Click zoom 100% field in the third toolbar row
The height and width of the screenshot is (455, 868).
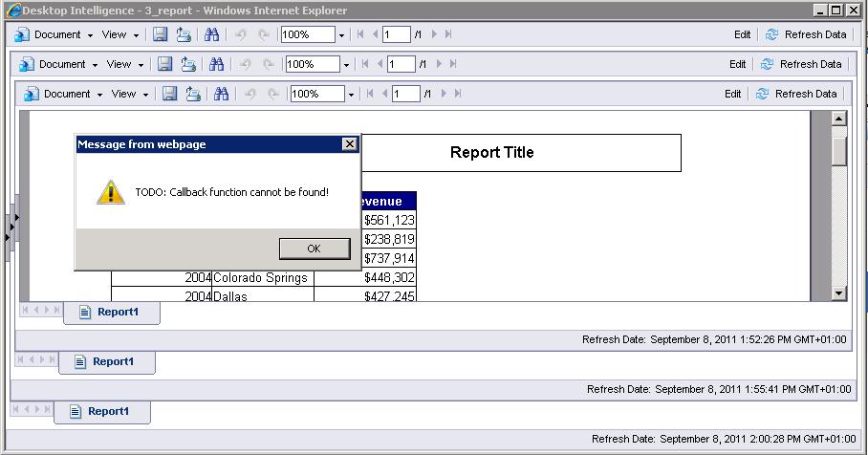pos(317,94)
